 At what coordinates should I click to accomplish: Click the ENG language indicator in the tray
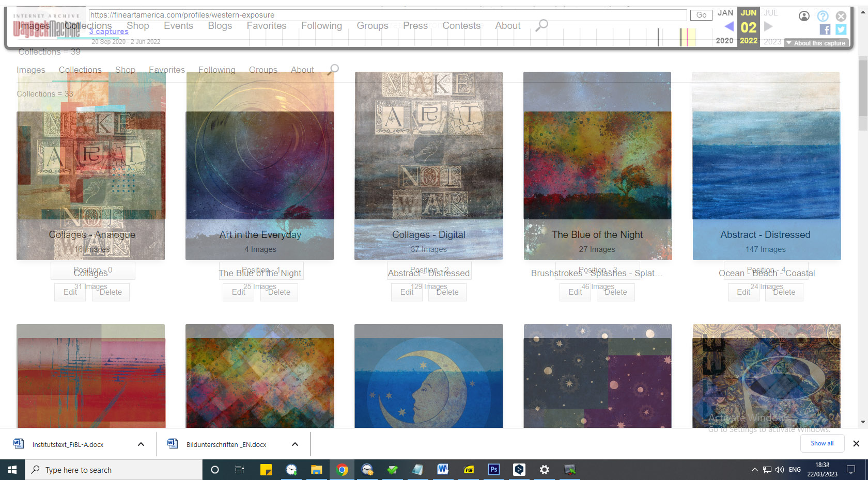[795, 470]
